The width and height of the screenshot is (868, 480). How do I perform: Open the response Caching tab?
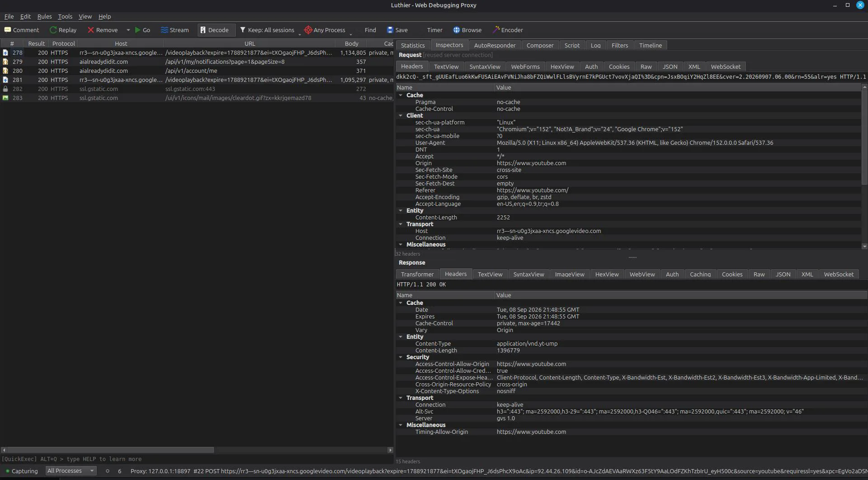click(700, 274)
